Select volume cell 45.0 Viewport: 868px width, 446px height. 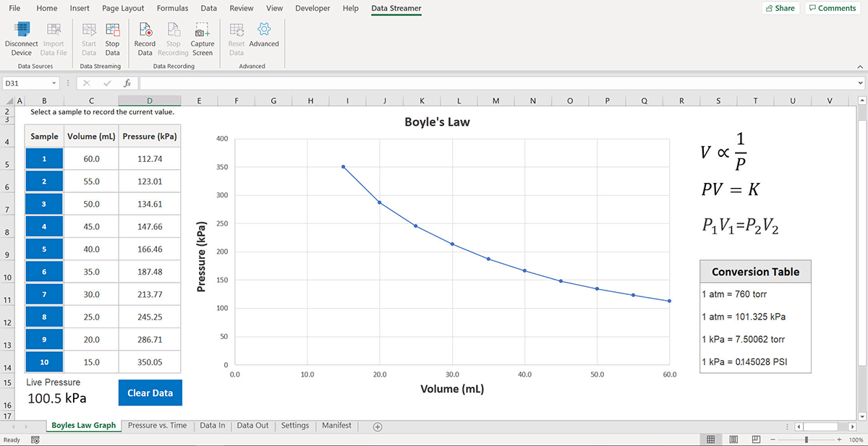[x=91, y=226]
